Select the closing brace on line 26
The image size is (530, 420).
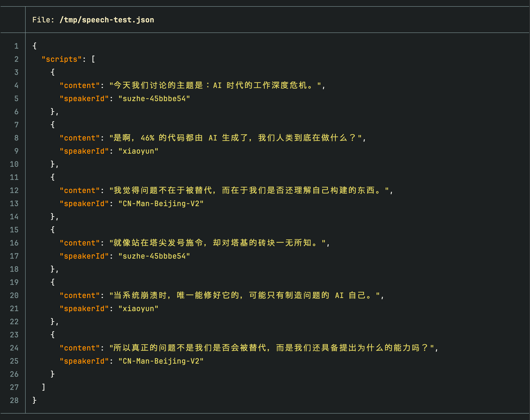52,374
